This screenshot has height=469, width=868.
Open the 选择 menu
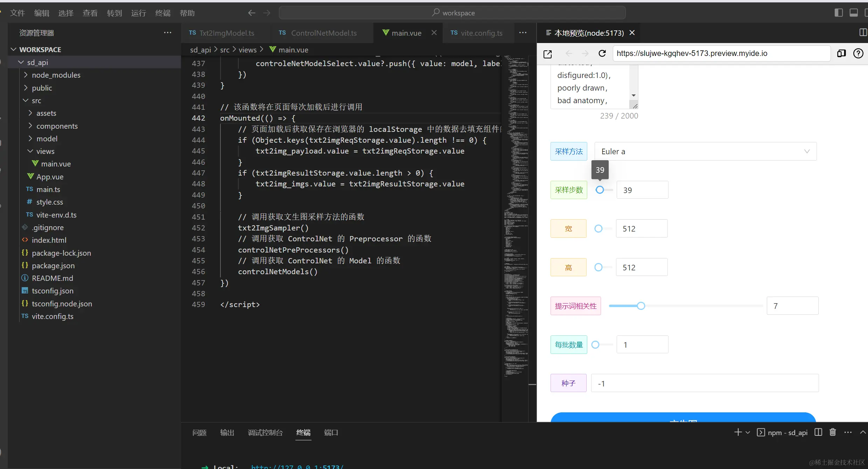coord(66,13)
